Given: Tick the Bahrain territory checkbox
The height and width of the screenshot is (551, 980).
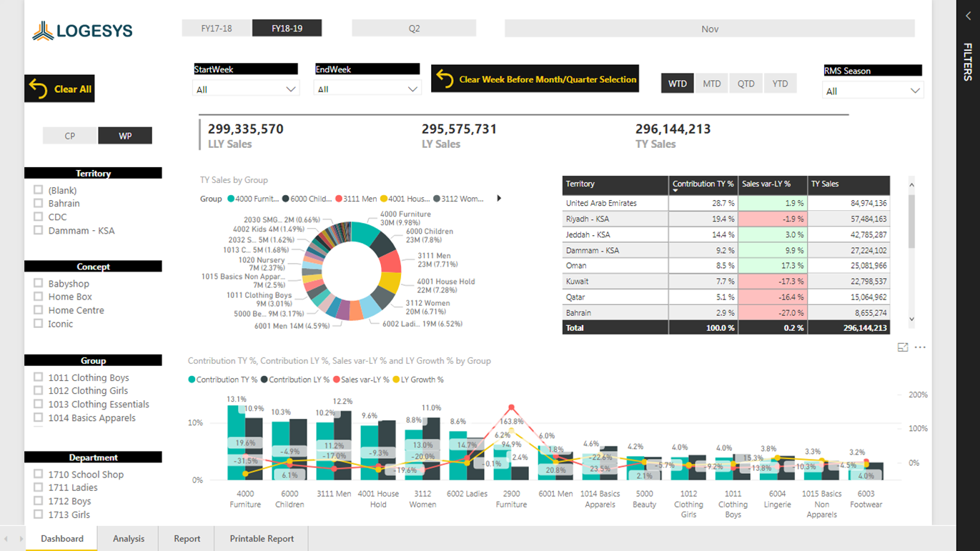Looking at the screenshot, I should [x=38, y=204].
